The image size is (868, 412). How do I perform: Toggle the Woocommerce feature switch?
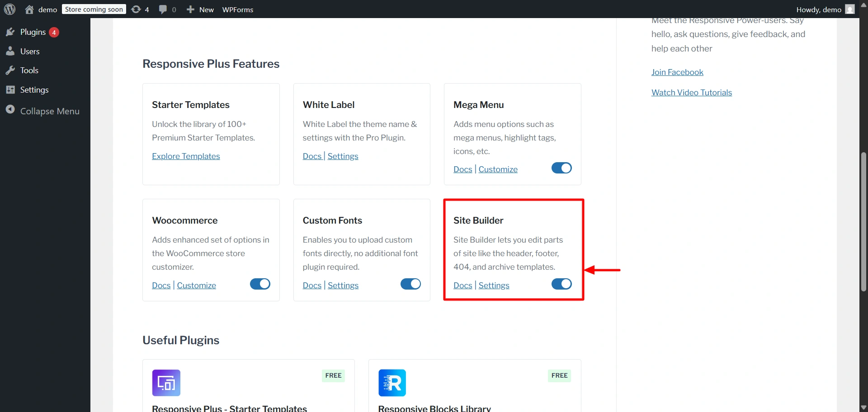[260, 284]
